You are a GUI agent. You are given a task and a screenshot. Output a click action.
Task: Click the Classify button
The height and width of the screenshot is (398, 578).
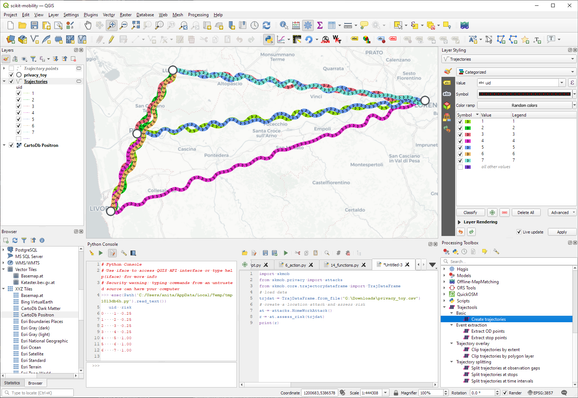(x=470, y=212)
